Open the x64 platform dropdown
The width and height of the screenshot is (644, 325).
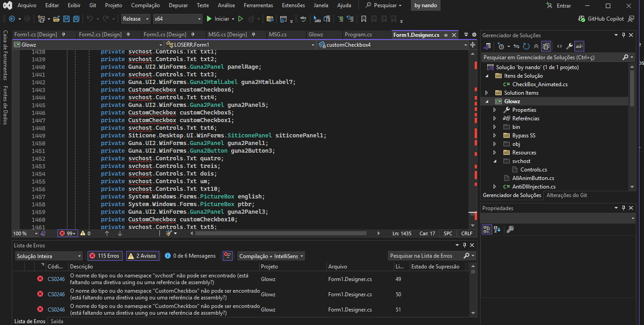point(177,19)
